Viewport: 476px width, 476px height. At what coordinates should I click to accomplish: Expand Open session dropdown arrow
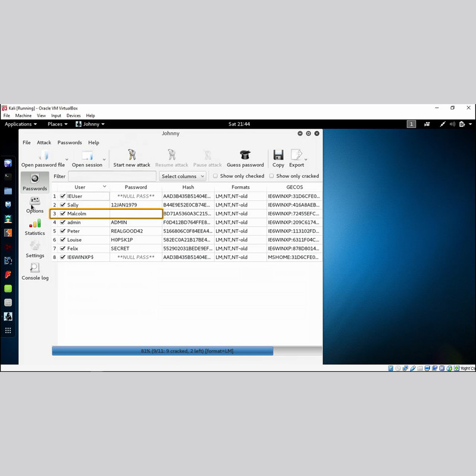pyautogui.click(x=104, y=159)
